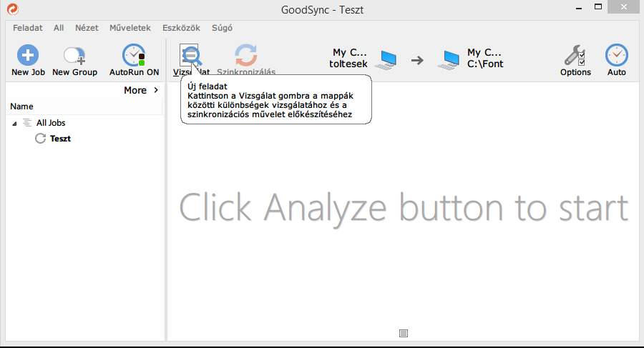
Task: Collapse the All Jobs tree node
Action: pos(15,124)
